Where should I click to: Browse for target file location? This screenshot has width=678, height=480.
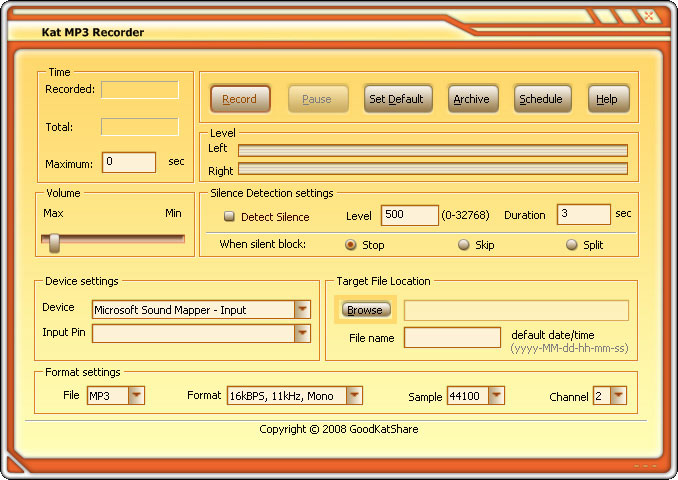[364, 310]
